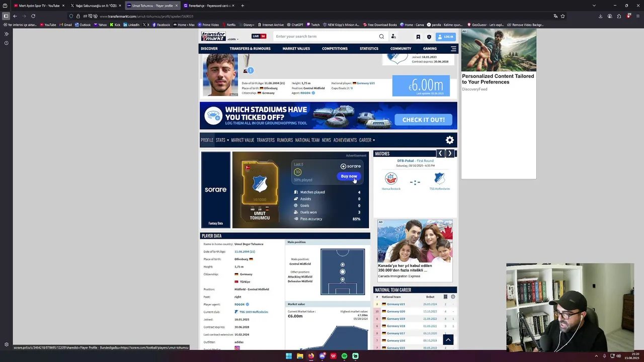Show next match with the right arrow
Image resolution: width=644 pixels, height=362 pixels.
[450, 153]
